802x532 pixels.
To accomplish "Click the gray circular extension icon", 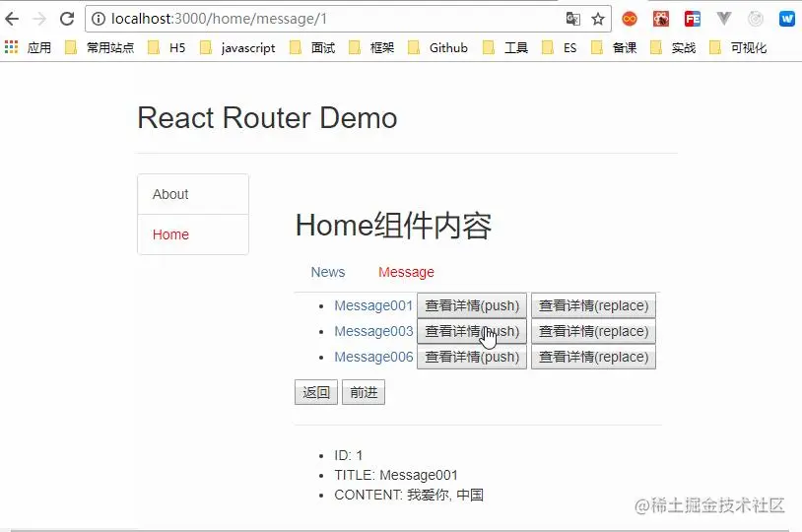I will [756, 19].
